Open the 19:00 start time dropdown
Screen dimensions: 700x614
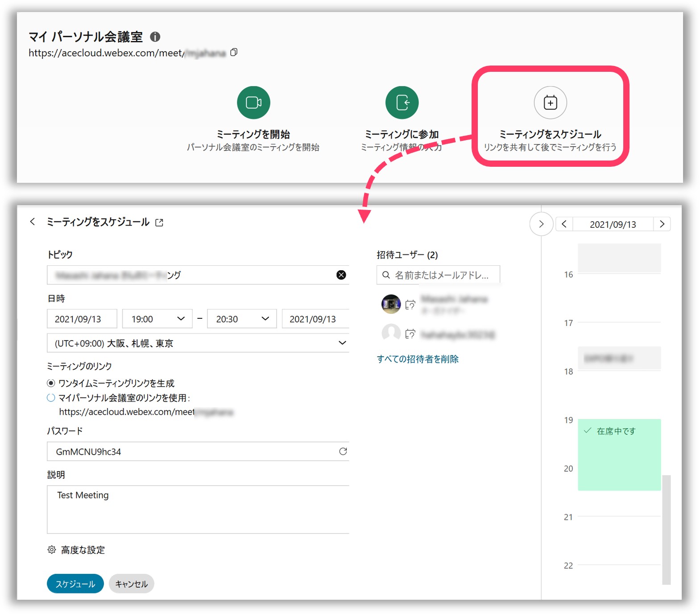pyautogui.click(x=157, y=319)
